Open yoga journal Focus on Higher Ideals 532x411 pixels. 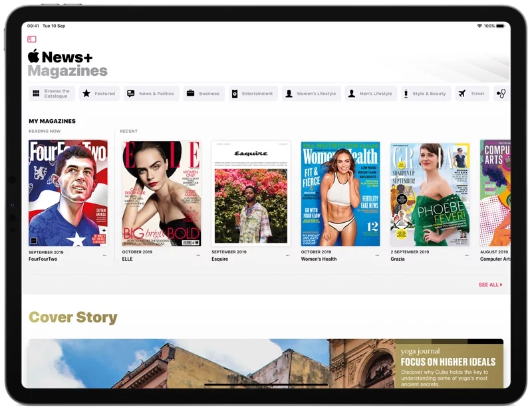click(x=450, y=364)
